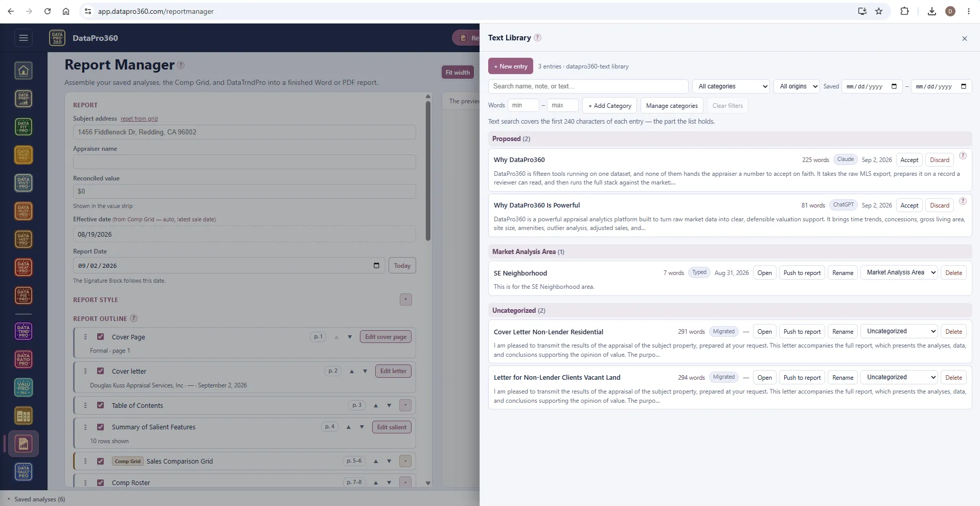Click the New entry button
This screenshot has width=980, height=506.
511,66
